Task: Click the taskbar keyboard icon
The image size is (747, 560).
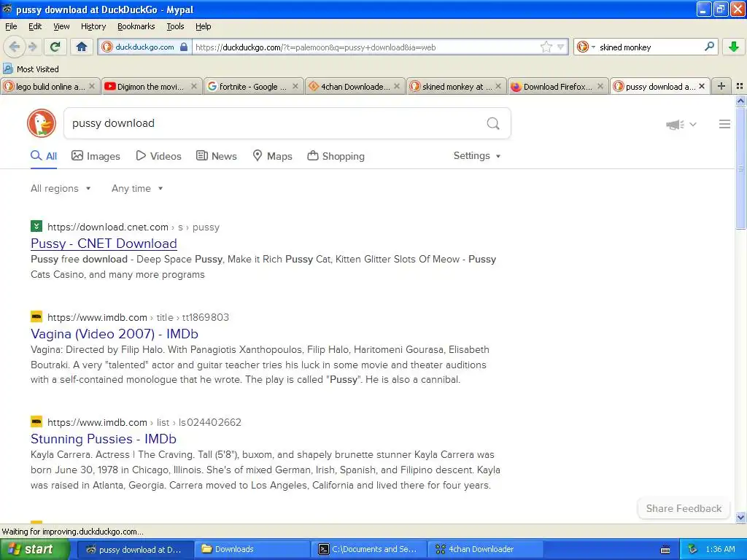Action: pos(665,550)
